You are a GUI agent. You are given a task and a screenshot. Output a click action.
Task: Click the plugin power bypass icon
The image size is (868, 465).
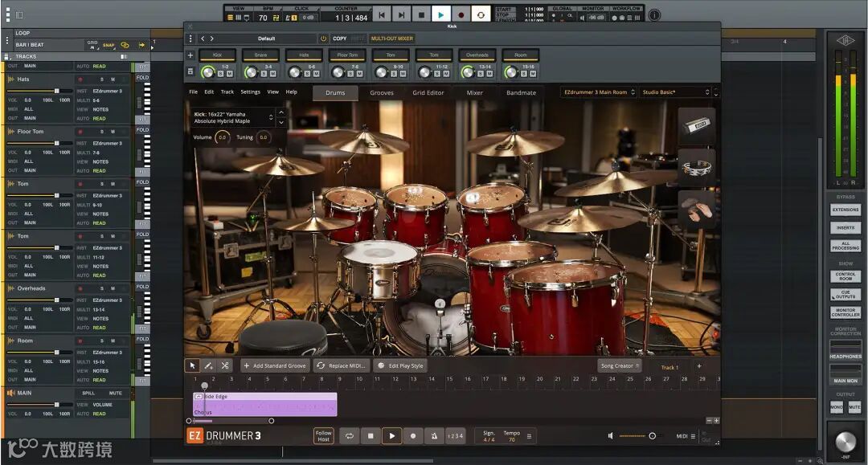[323, 39]
